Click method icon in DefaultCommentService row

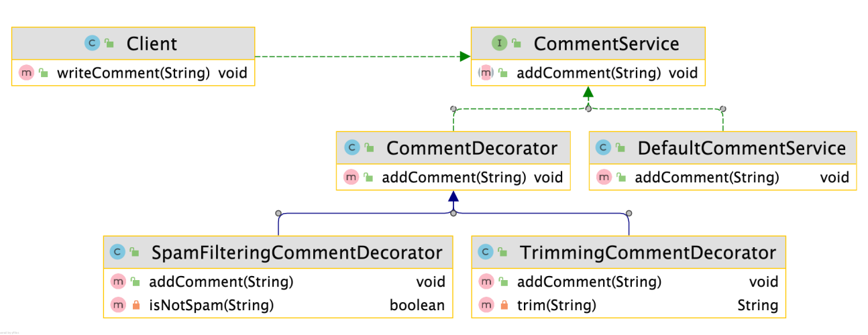click(x=604, y=177)
